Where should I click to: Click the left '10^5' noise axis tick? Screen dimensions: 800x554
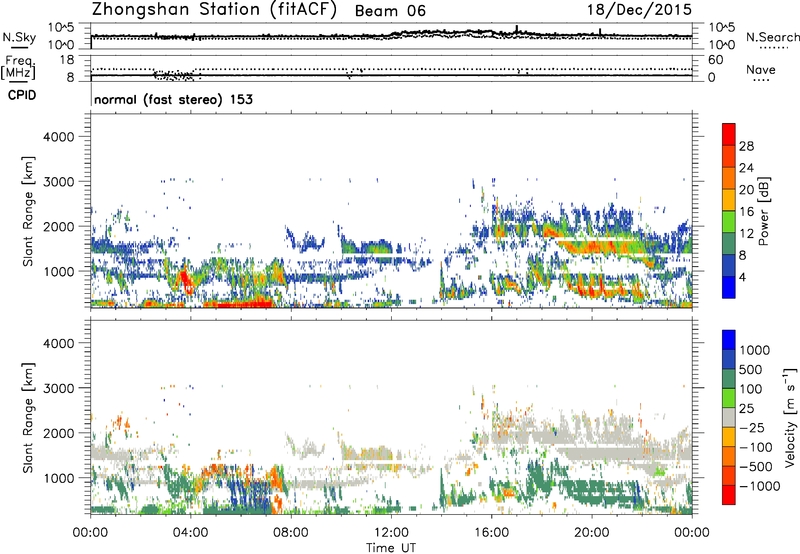click(x=61, y=28)
